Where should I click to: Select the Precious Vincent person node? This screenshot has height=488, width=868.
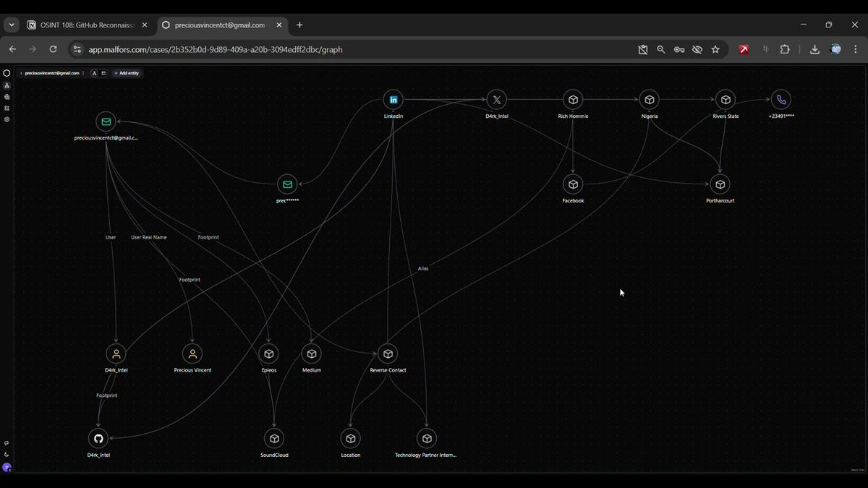[192, 354]
